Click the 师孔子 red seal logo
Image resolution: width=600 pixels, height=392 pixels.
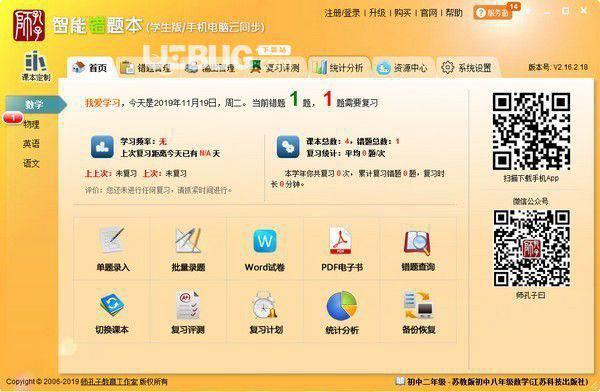[29, 25]
